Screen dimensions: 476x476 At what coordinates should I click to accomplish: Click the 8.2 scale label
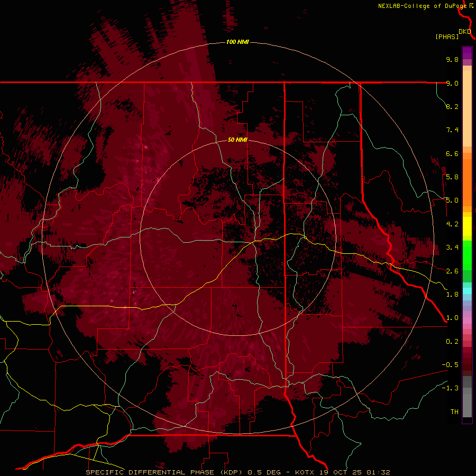click(452, 106)
